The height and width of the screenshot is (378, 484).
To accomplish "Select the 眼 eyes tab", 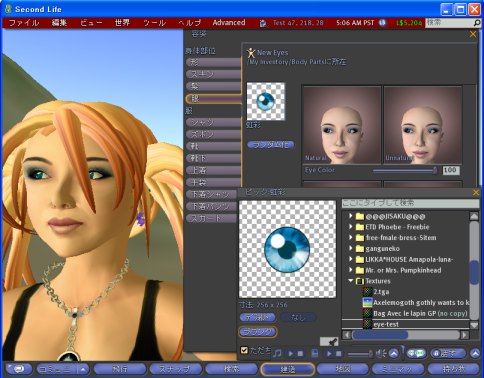I will (213, 98).
